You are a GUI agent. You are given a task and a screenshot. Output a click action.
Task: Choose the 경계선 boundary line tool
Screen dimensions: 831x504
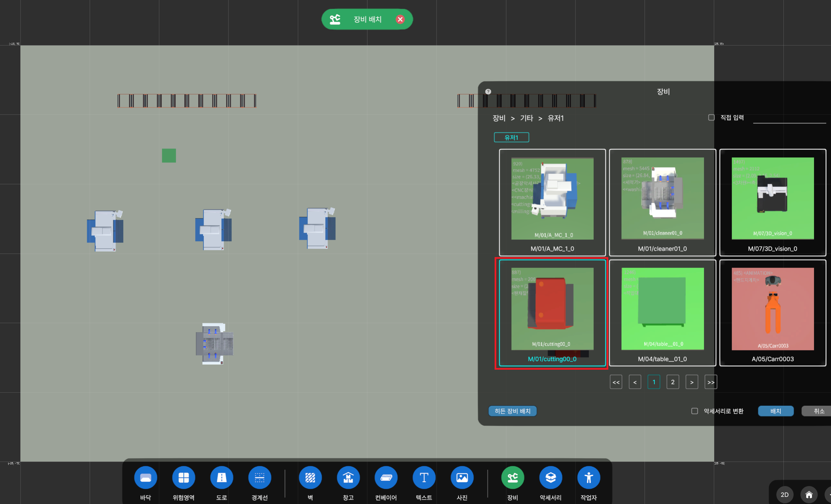[x=259, y=478]
